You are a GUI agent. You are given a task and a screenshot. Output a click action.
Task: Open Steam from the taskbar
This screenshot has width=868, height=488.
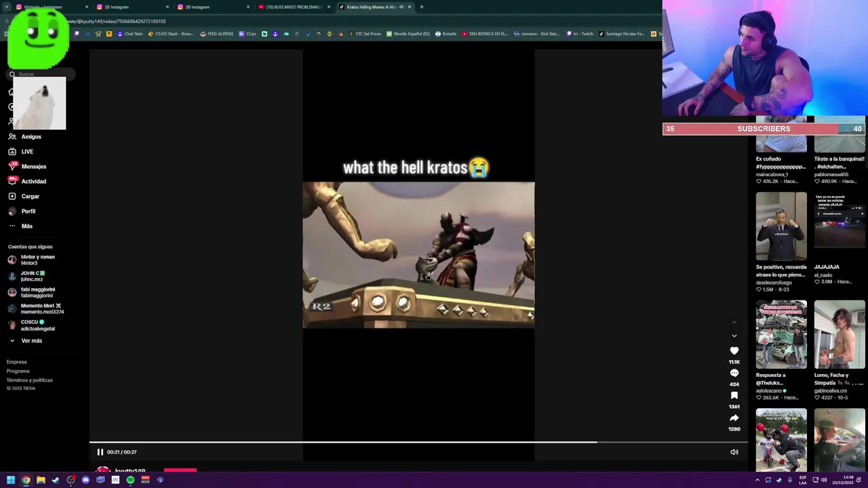[56, 480]
